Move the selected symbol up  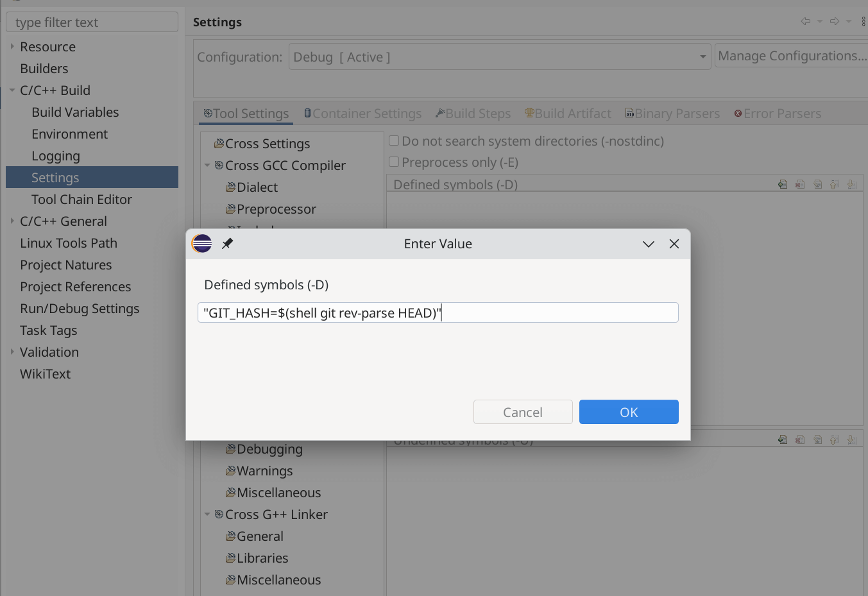coord(835,184)
